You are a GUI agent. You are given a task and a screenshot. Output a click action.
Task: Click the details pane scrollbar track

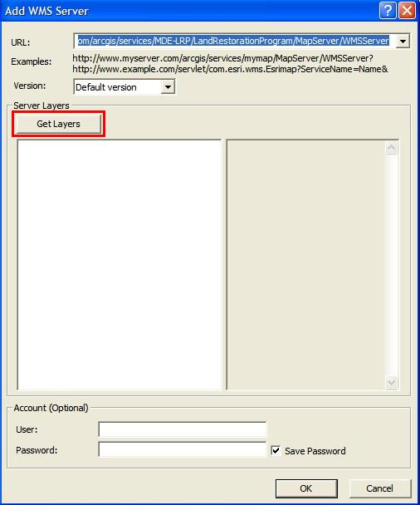coord(391,265)
